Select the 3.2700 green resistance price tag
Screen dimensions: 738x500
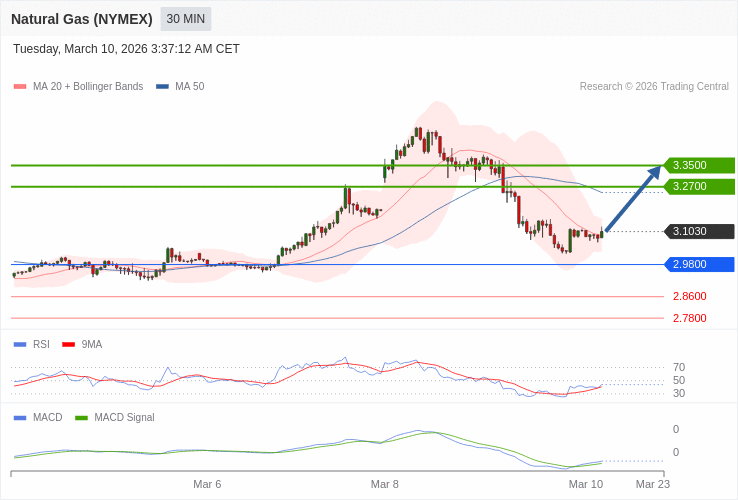pos(699,186)
